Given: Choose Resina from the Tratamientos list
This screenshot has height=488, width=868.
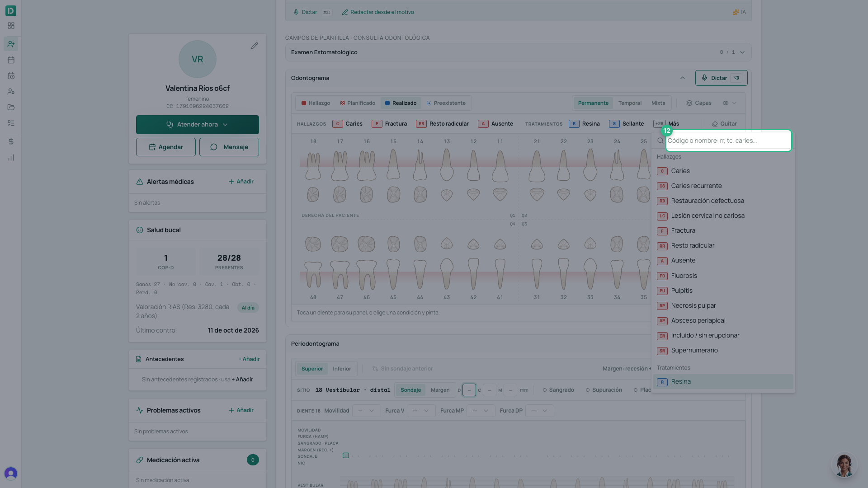Looking at the screenshot, I should [723, 382].
